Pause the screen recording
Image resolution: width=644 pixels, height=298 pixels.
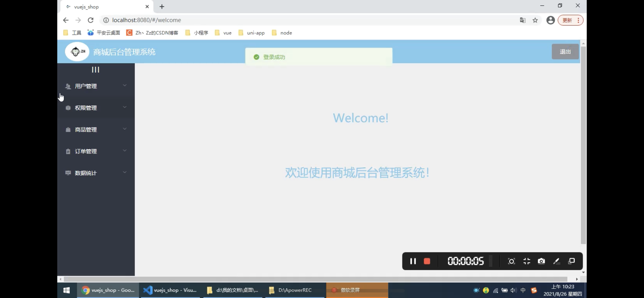[413, 261]
